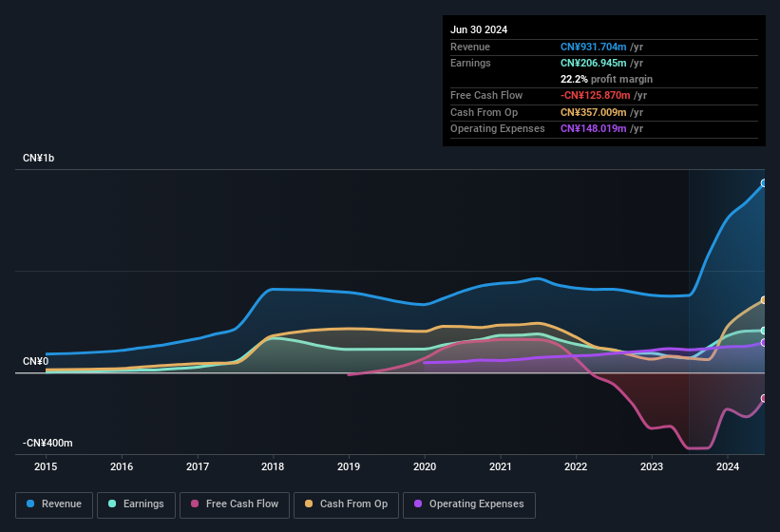Click the CN¥206.945m earnings value
This screenshot has height=532, width=780.
[x=594, y=63]
